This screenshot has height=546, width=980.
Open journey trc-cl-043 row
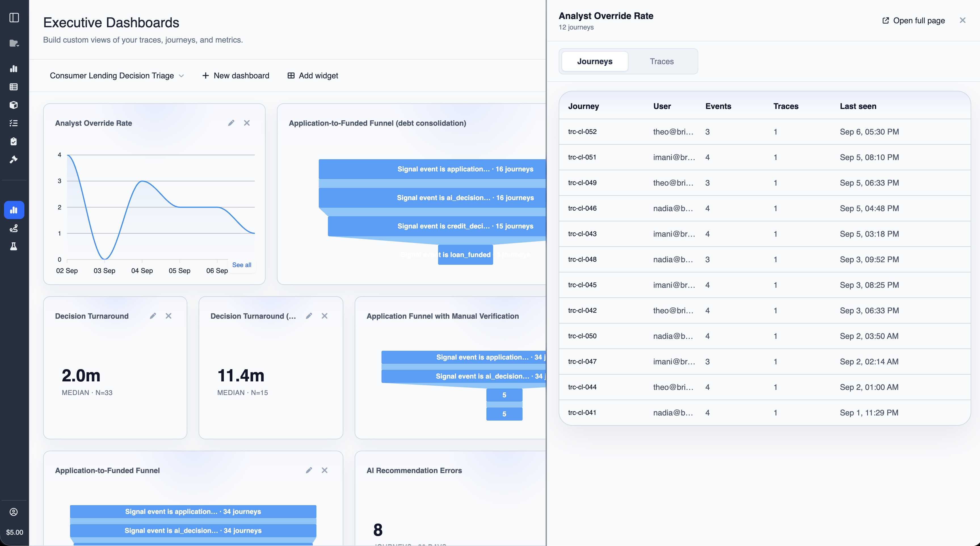click(765, 234)
